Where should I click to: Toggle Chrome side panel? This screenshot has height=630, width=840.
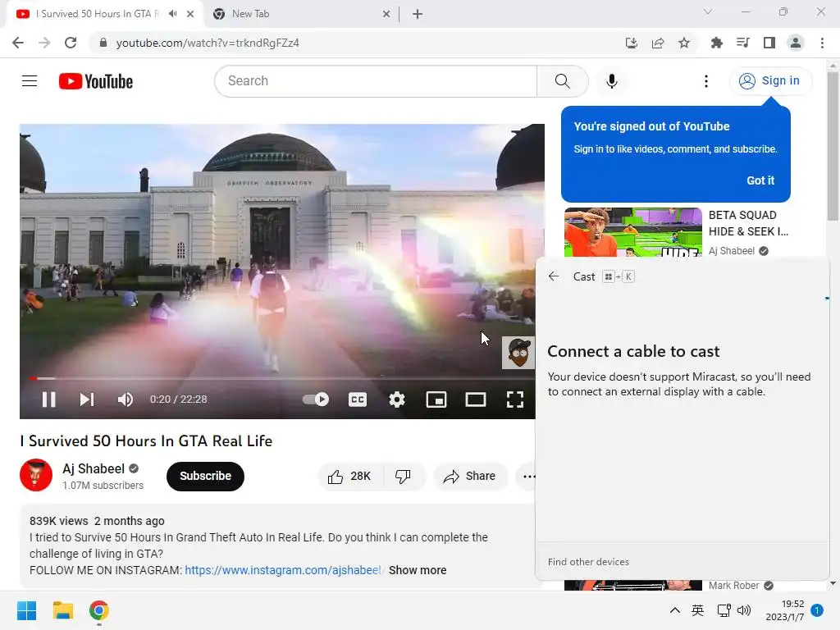click(x=769, y=43)
